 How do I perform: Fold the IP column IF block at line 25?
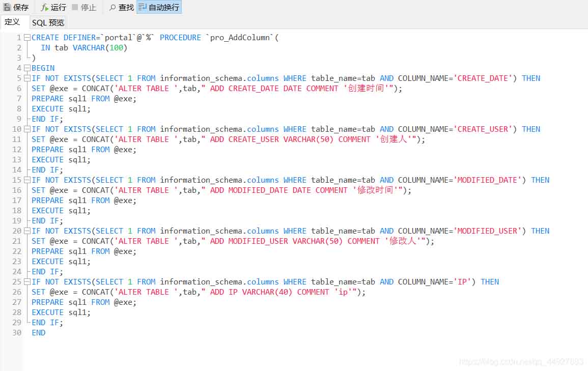(27, 282)
